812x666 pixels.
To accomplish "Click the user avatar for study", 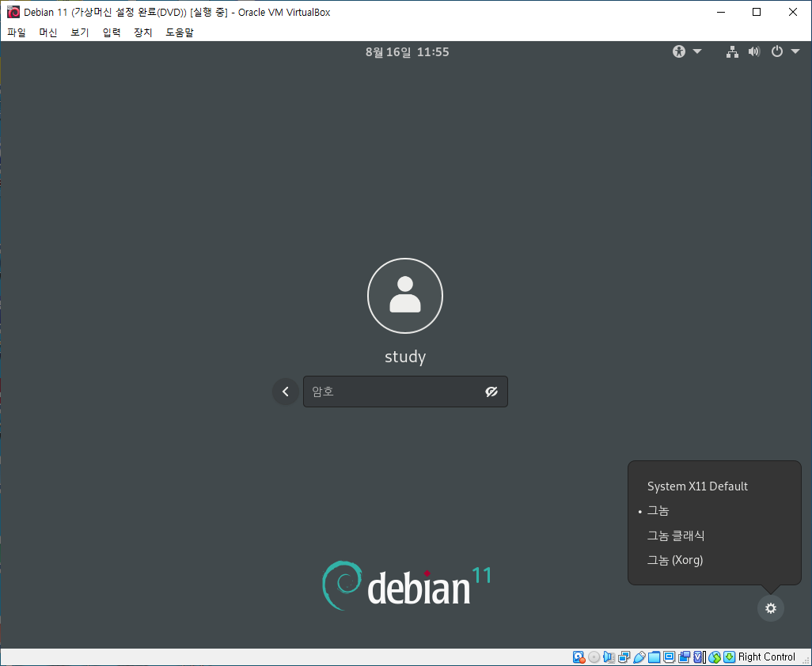I will coord(405,296).
